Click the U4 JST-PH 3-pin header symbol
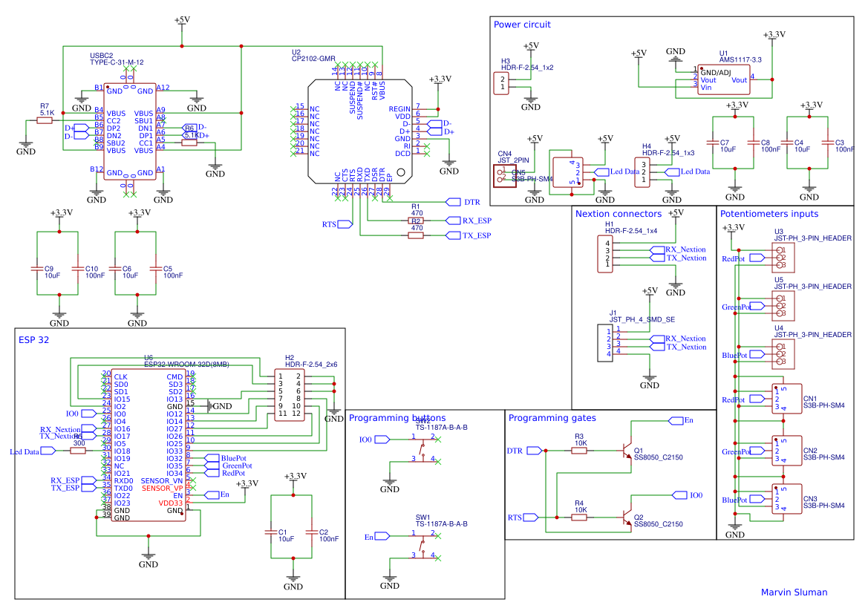Image resolution: width=868 pixels, height=614 pixels. click(783, 354)
